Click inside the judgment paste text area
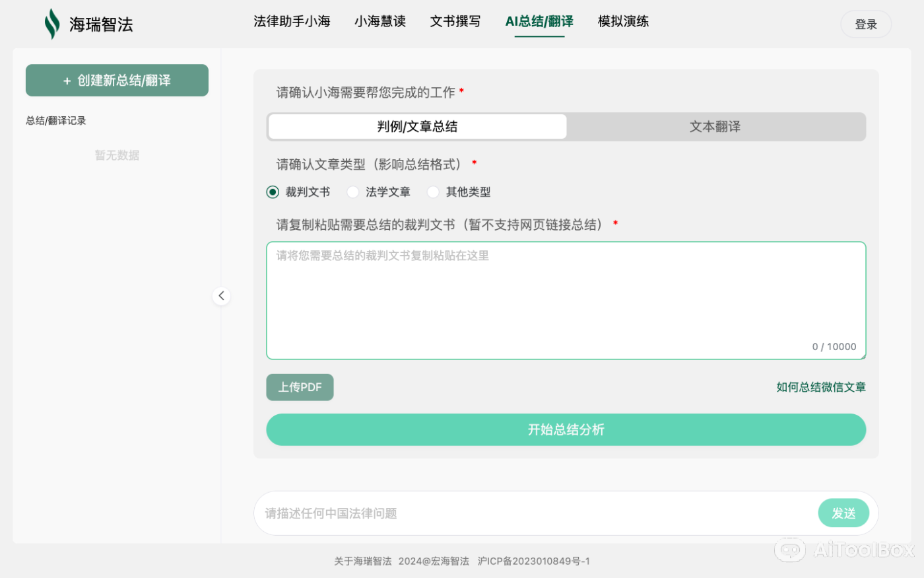This screenshot has height=578, width=924. click(x=566, y=297)
